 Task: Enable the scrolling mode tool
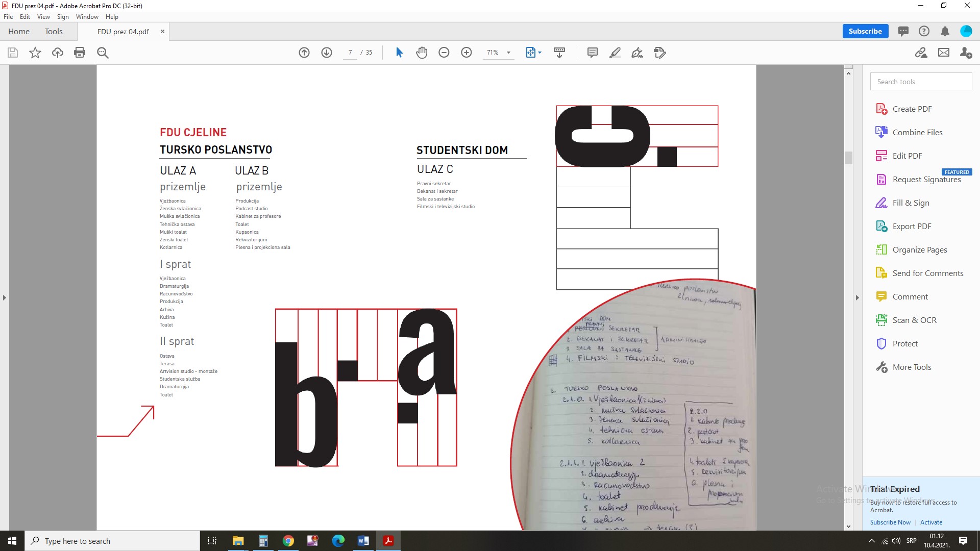(559, 53)
